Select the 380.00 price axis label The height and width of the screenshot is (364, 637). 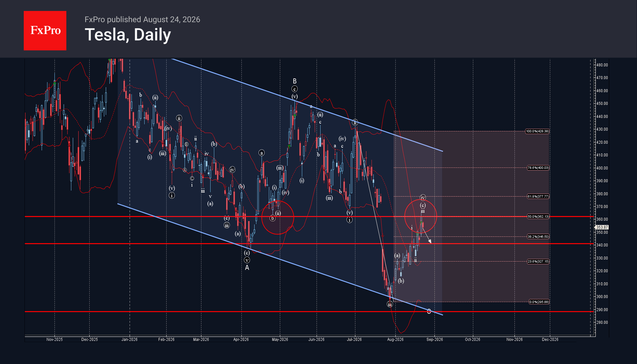[602, 194]
